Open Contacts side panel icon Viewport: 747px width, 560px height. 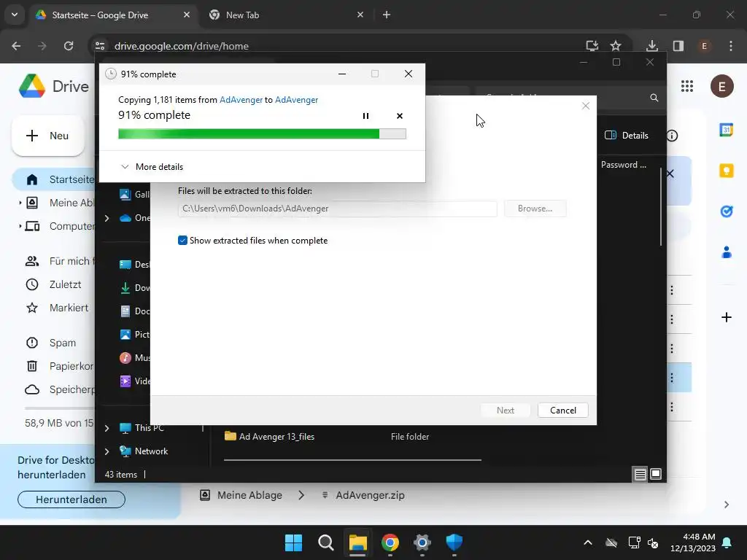click(726, 252)
